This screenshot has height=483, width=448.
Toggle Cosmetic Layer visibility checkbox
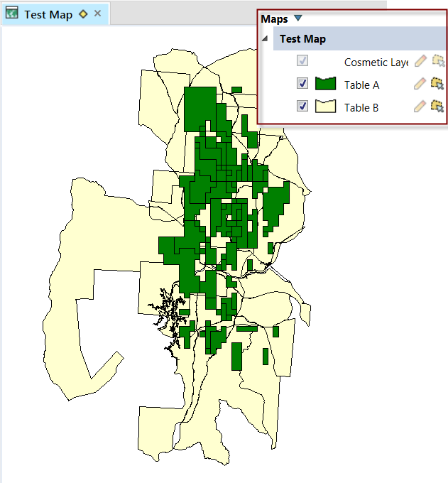[303, 62]
